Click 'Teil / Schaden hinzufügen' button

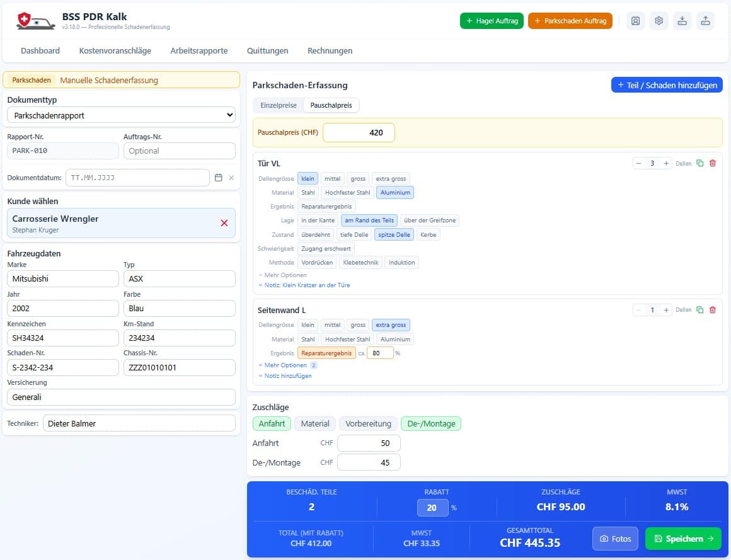point(666,85)
